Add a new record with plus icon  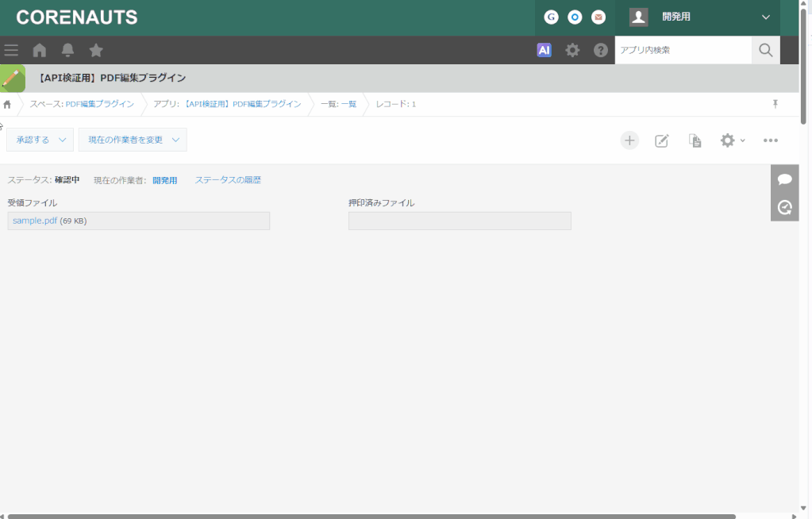click(x=629, y=140)
